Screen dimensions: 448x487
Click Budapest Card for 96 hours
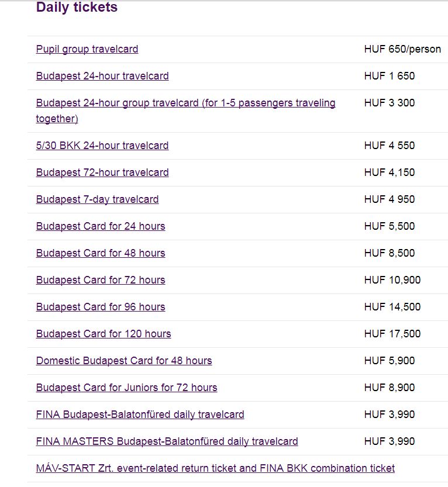tap(101, 307)
